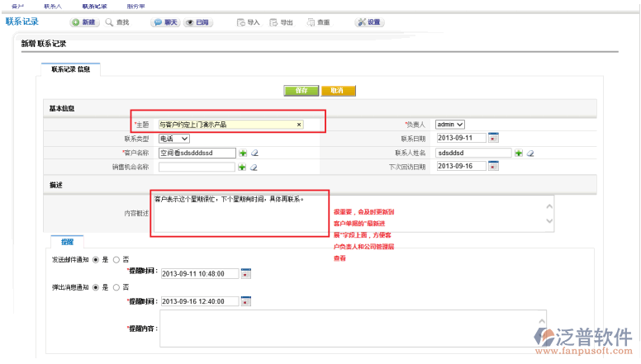Click the email 提醒时间 field 2013-09-11 10:48:00
The width and height of the screenshot is (641, 364).
click(x=200, y=274)
